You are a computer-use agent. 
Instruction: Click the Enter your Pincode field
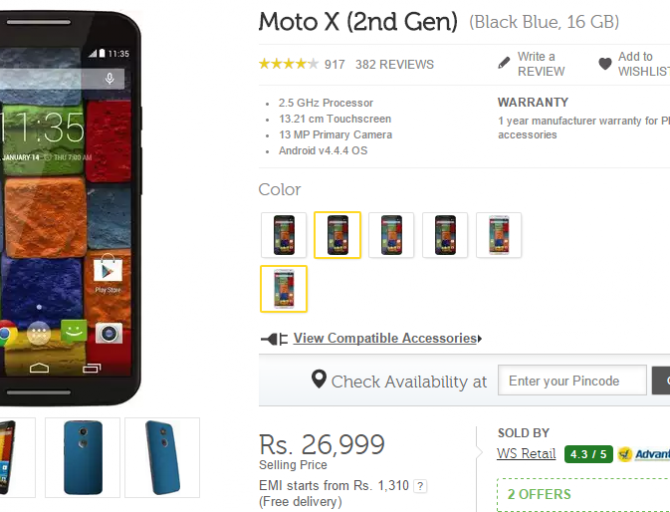pyautogui.click(x=572, y=380)
